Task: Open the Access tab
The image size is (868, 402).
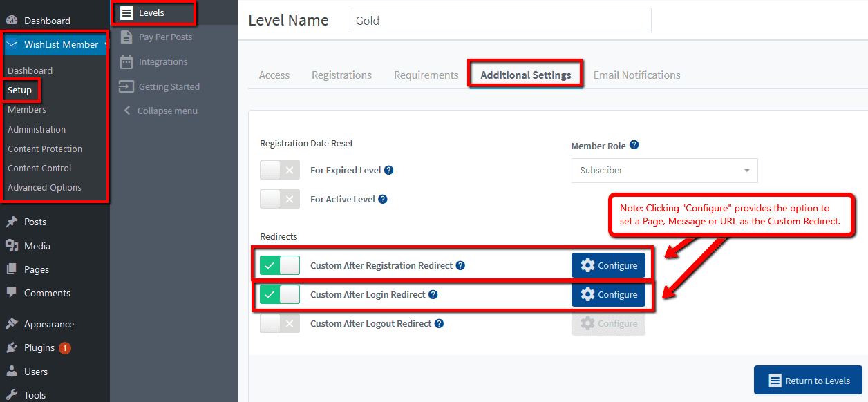Action: point(274,75)
